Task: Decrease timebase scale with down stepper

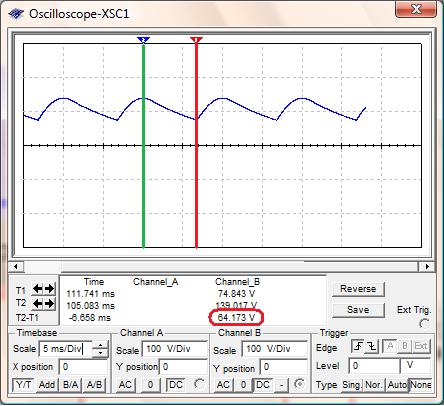Action: 100,353
